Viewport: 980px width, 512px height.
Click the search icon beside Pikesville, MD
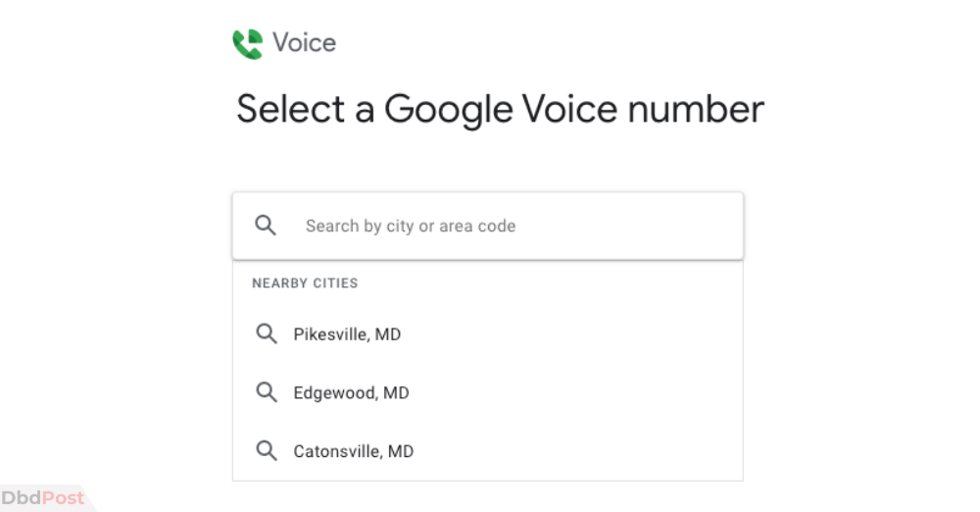267,333
